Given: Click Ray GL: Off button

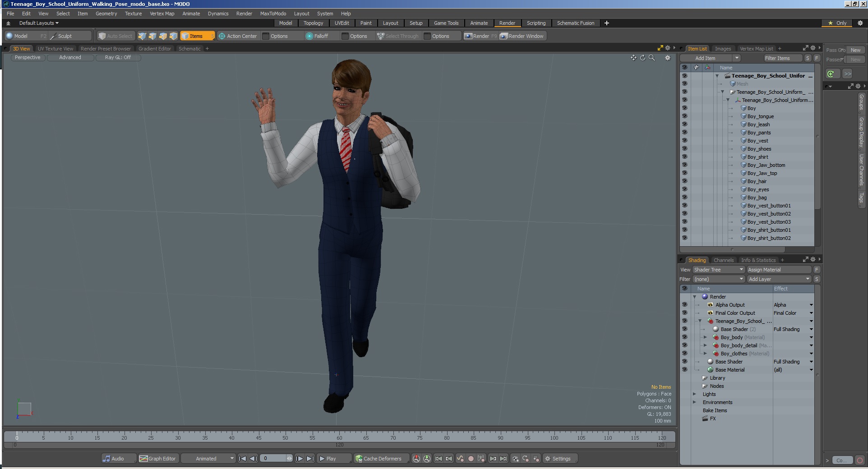Looking at the screenshot, I should coord(118,58).
